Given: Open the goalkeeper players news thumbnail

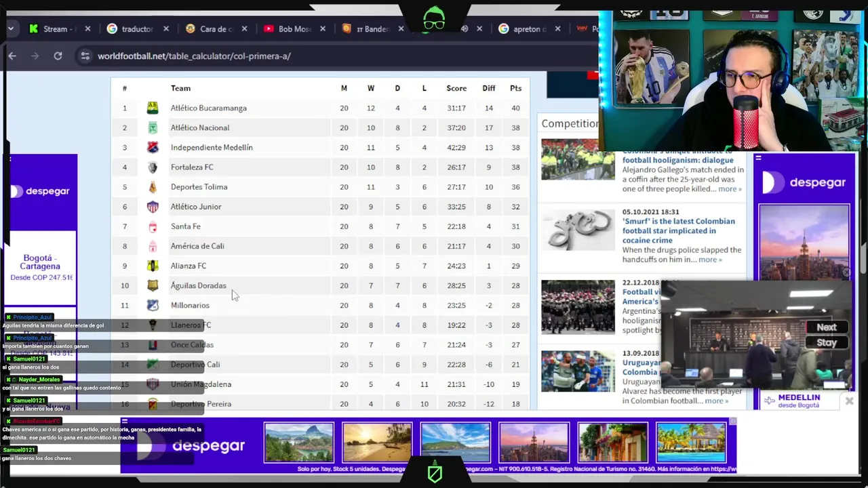Looking at the screenshot, I should (578, 371).
